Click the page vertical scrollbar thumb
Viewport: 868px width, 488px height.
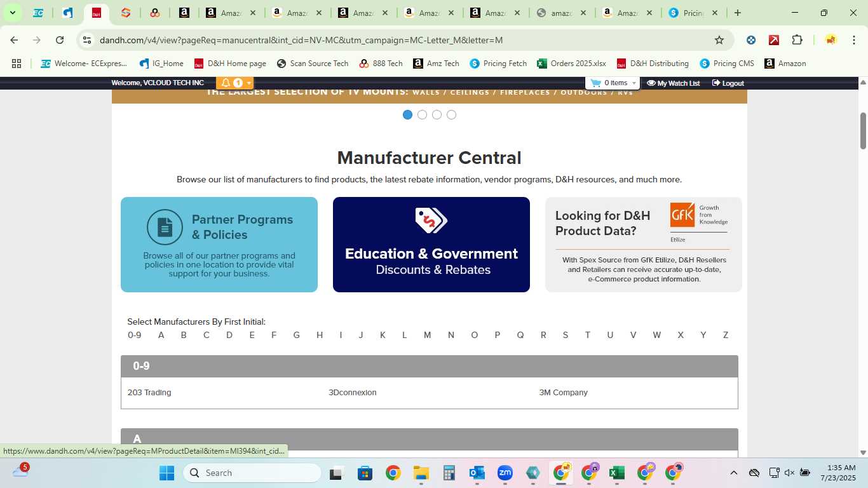pyautogui.click(x=863, y=131)
